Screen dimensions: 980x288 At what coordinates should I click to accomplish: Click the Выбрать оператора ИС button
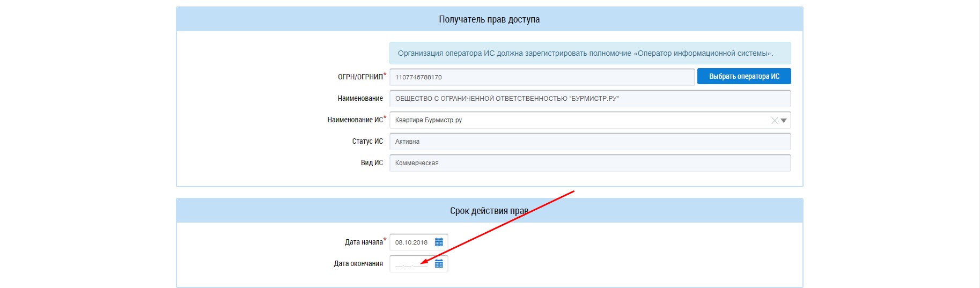(x=744, y=77)
